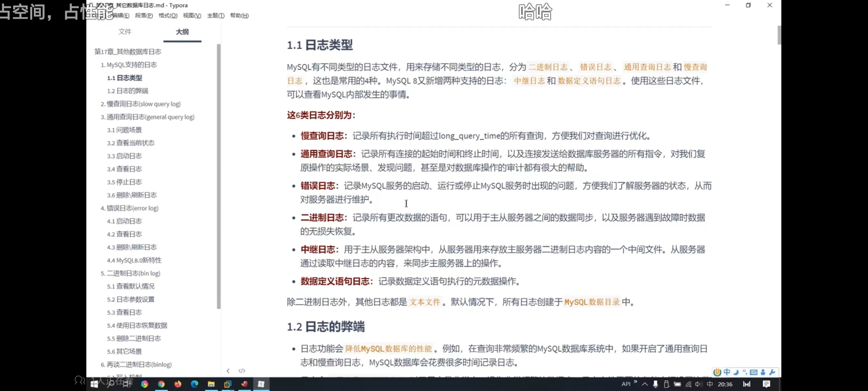The width and height of the screenshot is (868, 391).
Task: Show hidden system tray icons
Action: [644, 384]
